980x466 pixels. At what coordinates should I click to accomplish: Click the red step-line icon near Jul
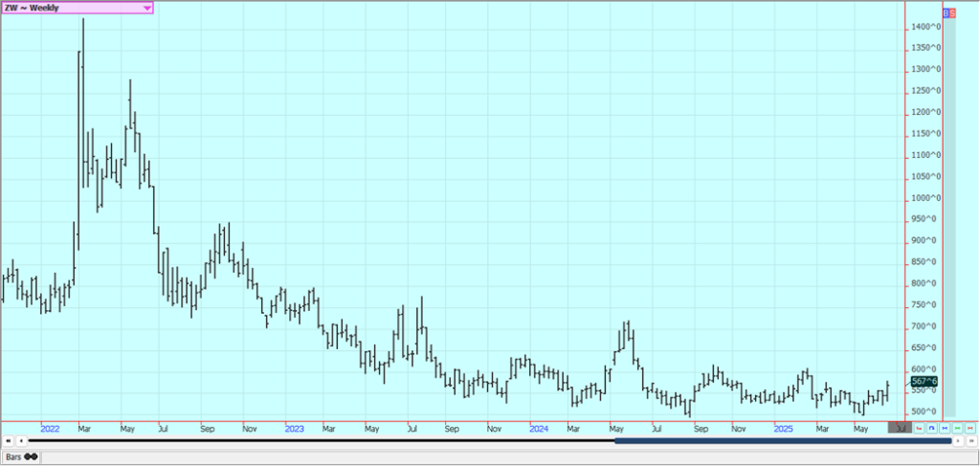[919, 428]
